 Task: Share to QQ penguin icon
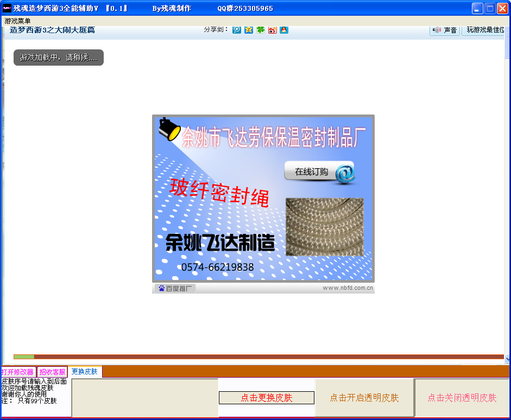[284, 30]
